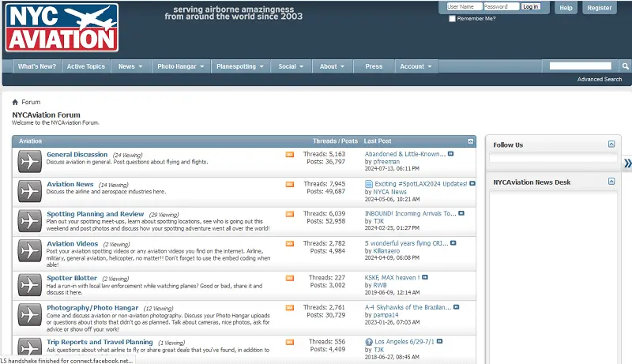Select Press in navigation bar
Image resolution: width=632 pixels, height=364 pixels.
(x=374, y=66)
